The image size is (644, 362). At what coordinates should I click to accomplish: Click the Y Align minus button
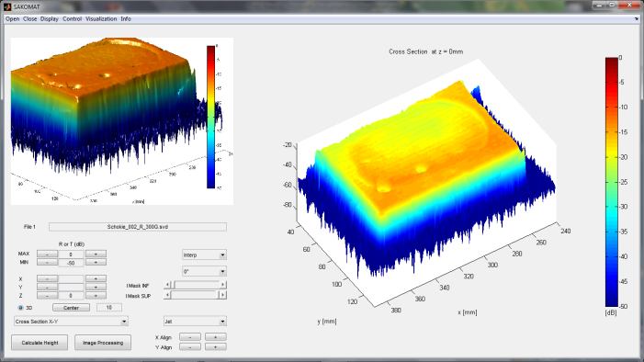(x=190, y=347)
